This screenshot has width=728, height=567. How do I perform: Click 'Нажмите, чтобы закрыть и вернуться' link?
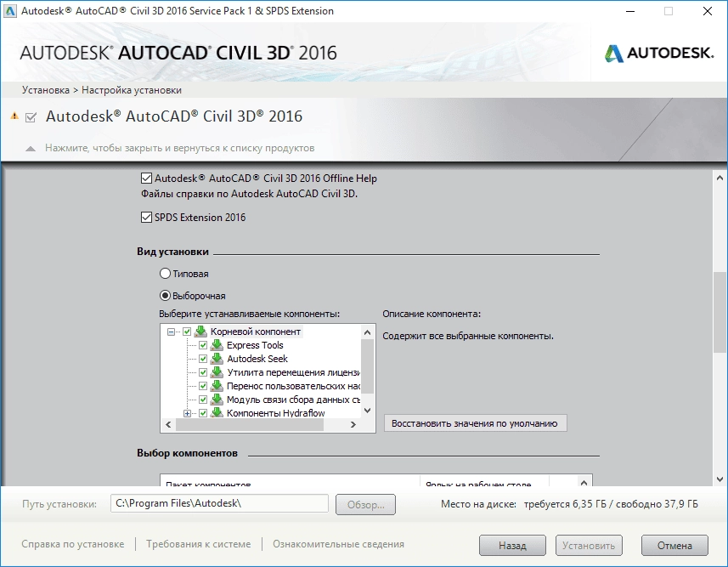coord(180,148)
